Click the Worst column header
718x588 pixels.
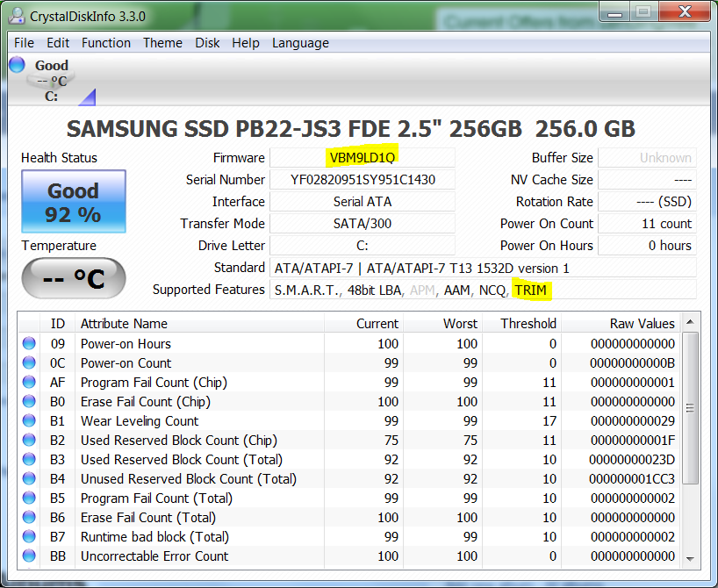click(442, 323)
